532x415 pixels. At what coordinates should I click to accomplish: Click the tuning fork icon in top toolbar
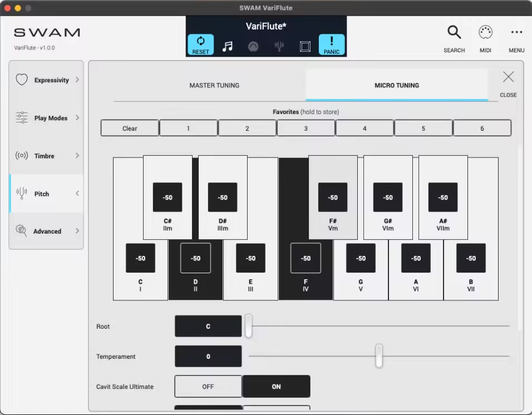point(279,46)
